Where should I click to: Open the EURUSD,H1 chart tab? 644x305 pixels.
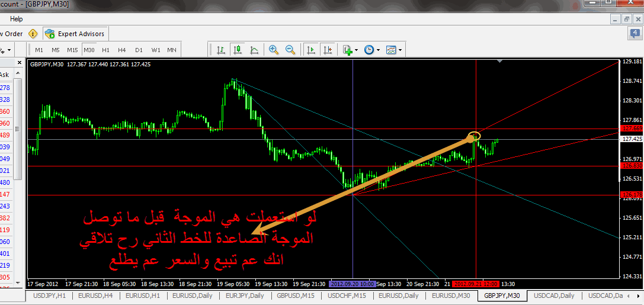point(143,296)
